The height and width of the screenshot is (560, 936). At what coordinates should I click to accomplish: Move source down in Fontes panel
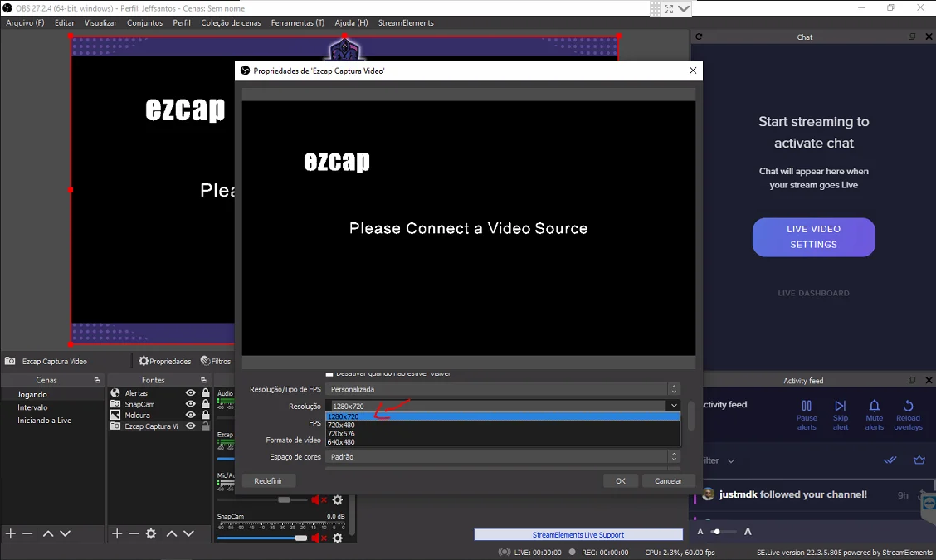click(x=188, y=533)
